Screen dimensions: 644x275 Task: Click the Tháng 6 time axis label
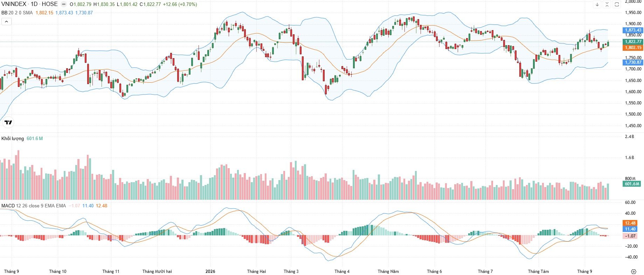click(x=434, y=271)
